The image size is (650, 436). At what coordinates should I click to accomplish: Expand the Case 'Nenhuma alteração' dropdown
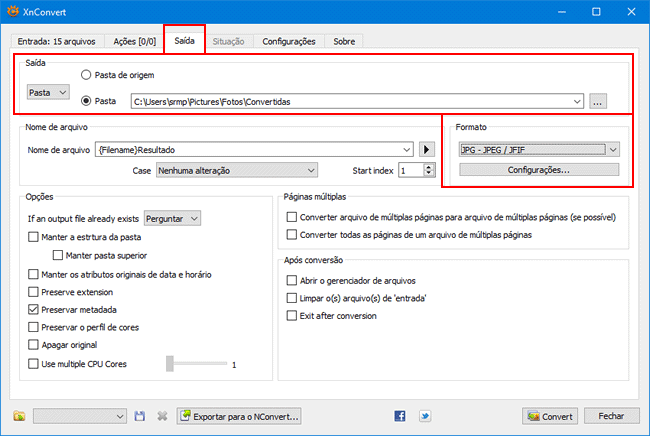click(x=236, y=171)
